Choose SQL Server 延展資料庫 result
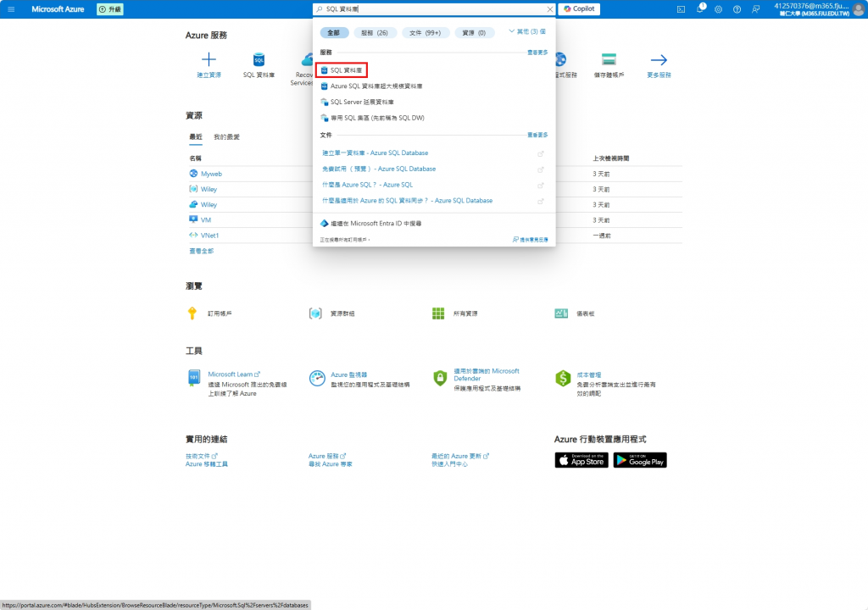 tap(357, 102)
